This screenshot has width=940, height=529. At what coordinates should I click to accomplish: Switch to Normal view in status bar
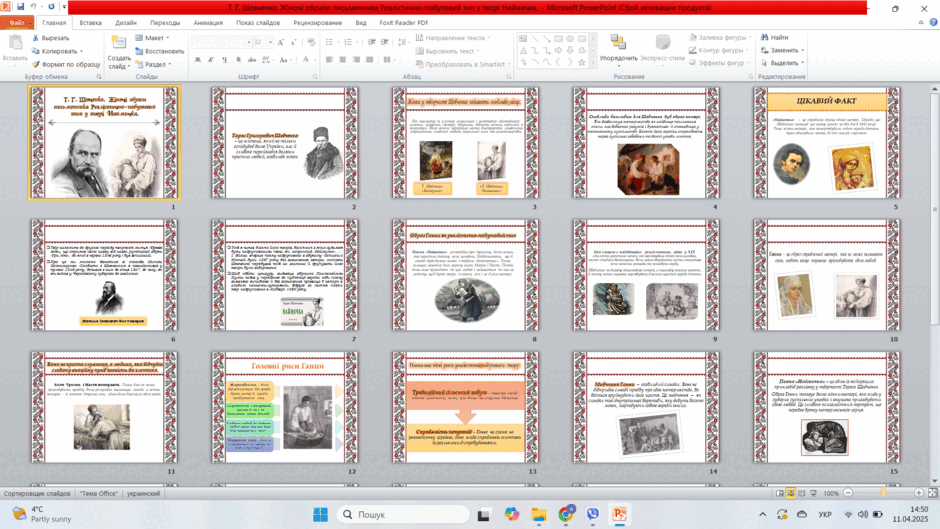click(x=779, y=493)
